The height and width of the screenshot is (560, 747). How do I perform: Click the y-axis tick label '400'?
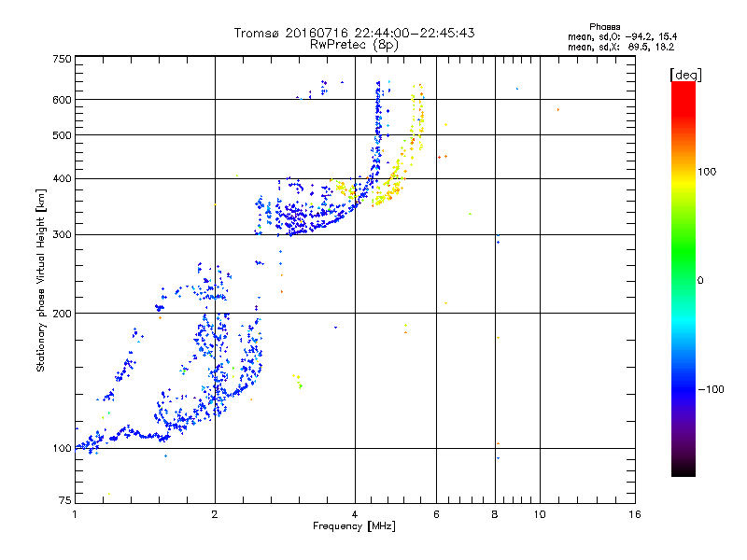pos(62,179)
